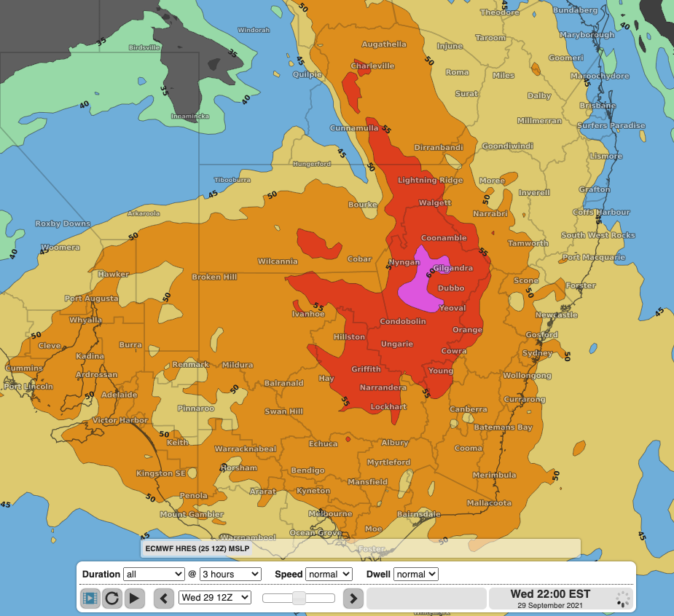674x616 pixels.
Task: Click the Charleville label
Action: pyautogui.click(x=372, y=66)
